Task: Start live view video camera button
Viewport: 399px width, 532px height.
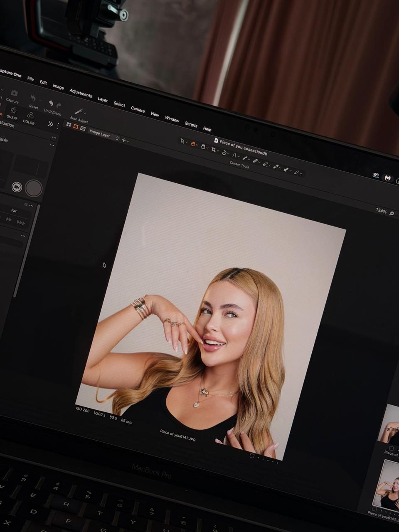Action: pyautogui.click(x=17, y=187)
